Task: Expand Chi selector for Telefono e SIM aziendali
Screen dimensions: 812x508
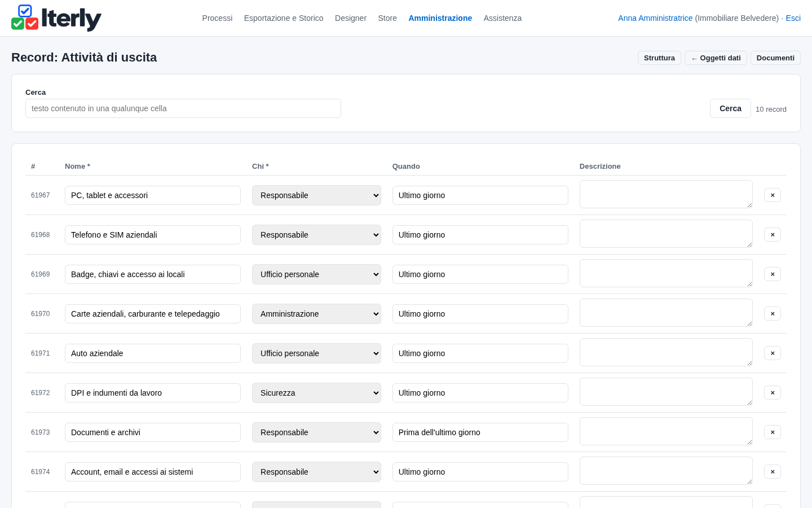Action: pos(316,235)
